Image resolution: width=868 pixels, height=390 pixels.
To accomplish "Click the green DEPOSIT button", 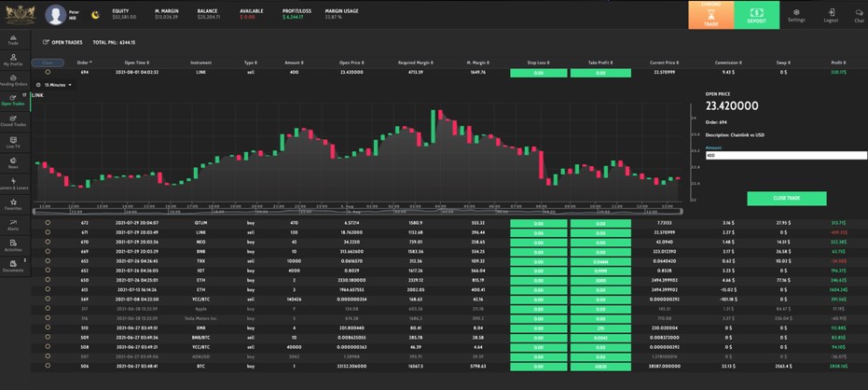I will 757,15.
